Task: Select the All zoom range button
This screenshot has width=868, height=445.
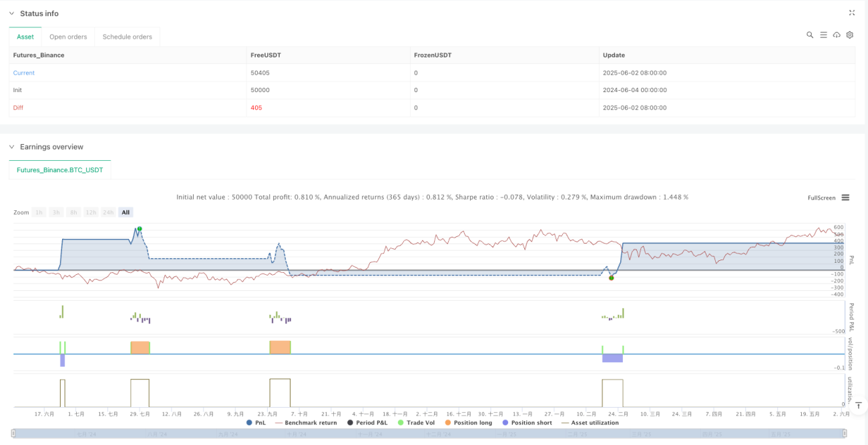Action: [x=126, y=212]
